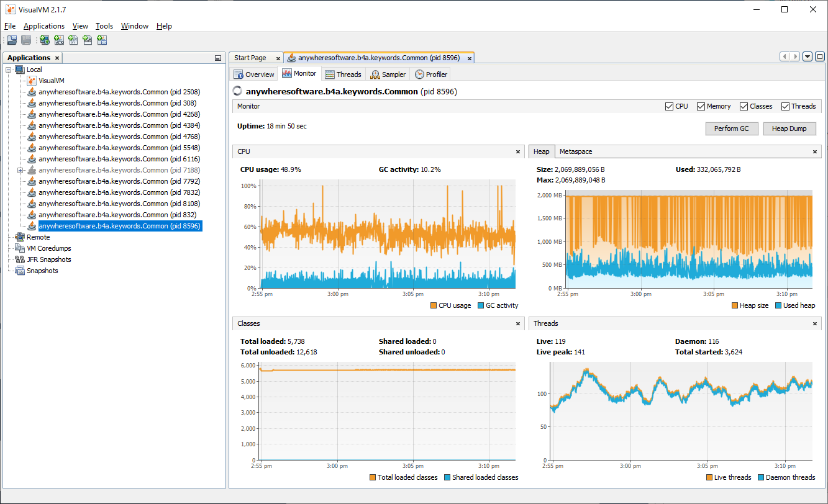
Task: Open the document list dropdown arrow
Action: (808, 56)
